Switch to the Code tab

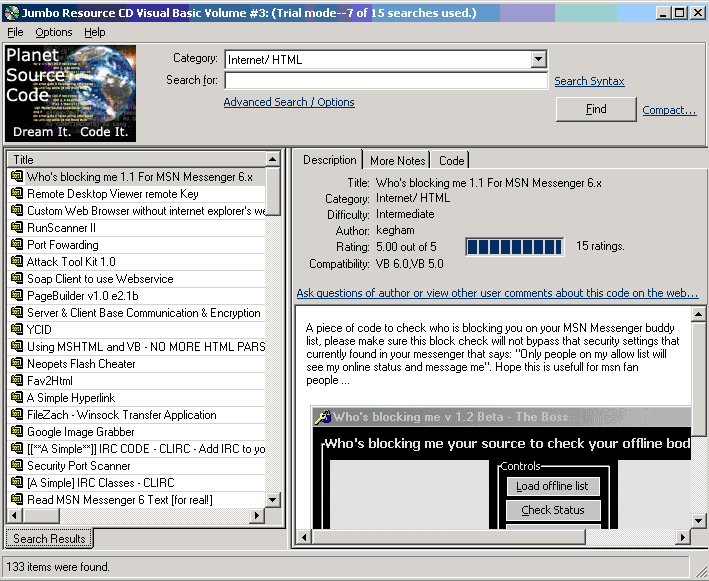(451, 161)
